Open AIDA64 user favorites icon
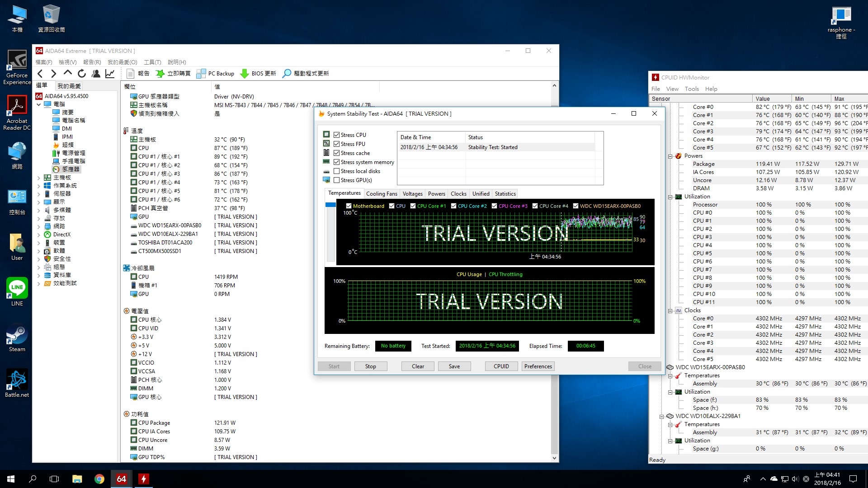This screenshot has height=488, width=868. 96,74
